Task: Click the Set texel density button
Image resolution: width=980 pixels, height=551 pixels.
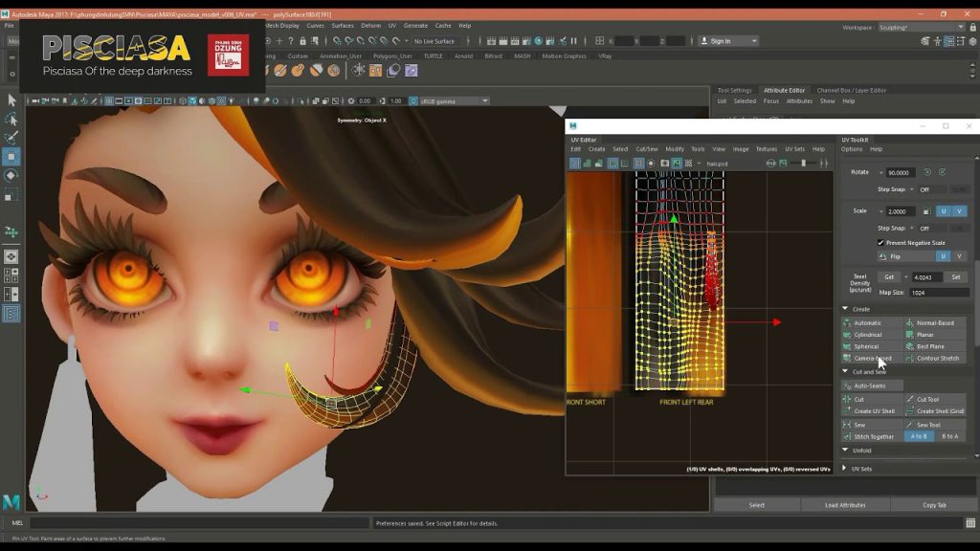Action: tap(956, 276)
